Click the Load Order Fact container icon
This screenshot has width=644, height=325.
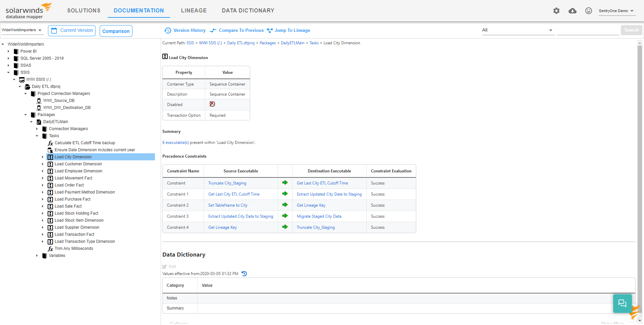coord(50,185)
